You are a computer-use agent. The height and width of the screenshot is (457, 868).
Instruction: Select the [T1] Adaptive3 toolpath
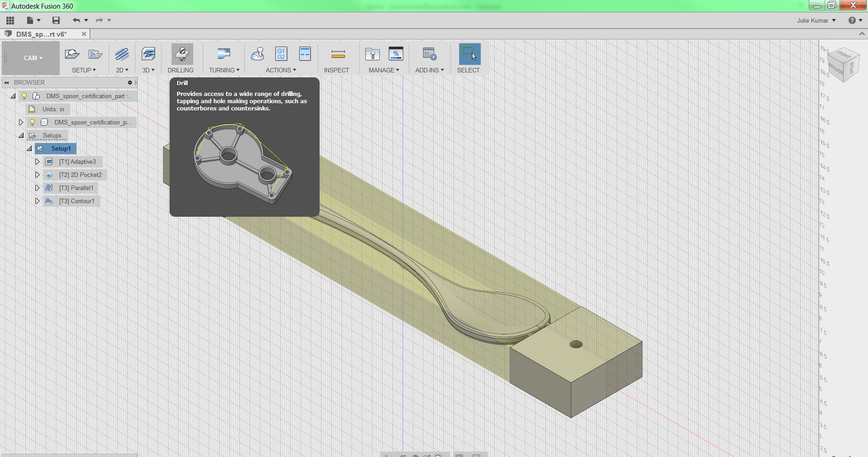[x=77, y=162]
